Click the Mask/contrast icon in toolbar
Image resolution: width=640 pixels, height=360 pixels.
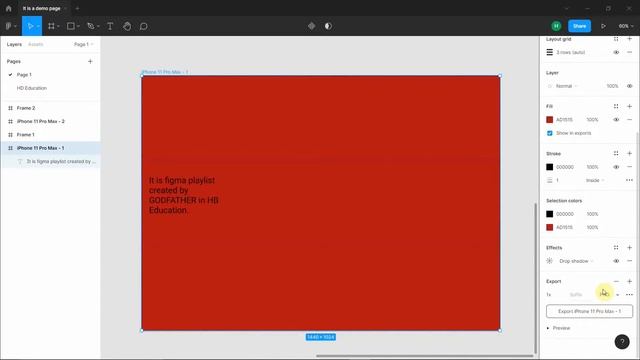tap(328, 26)
